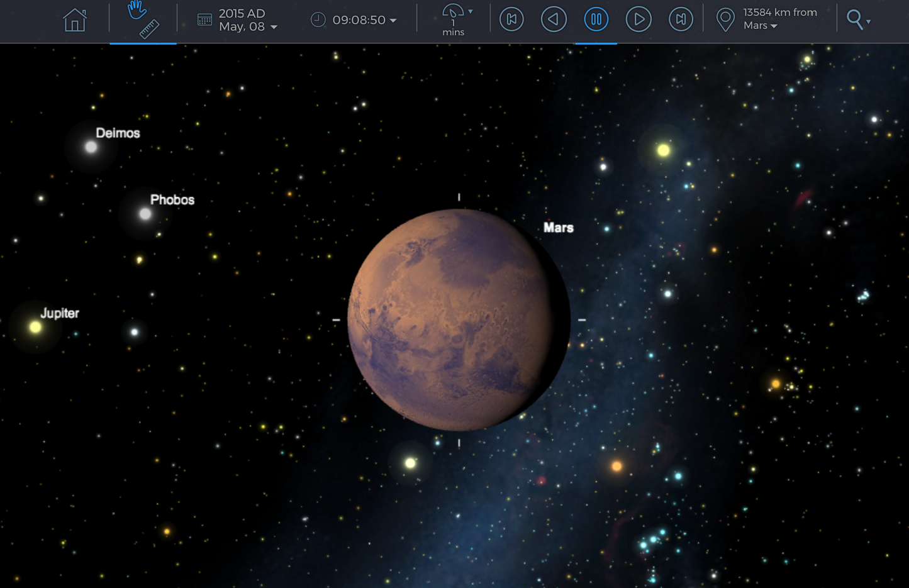
Task: Click the Home icon in the toolbar
Action: (x=74, y=19)
